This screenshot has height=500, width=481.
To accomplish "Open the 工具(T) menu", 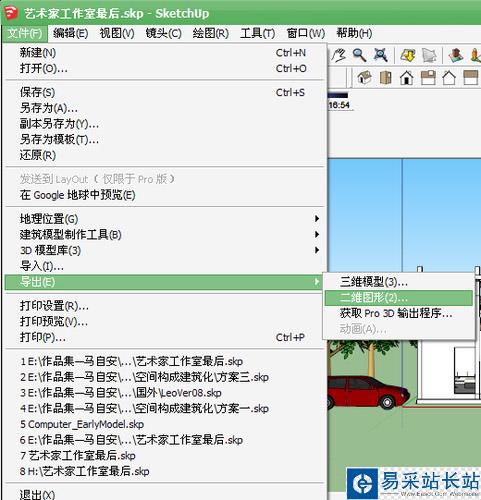I will click(x=257, y=33).
